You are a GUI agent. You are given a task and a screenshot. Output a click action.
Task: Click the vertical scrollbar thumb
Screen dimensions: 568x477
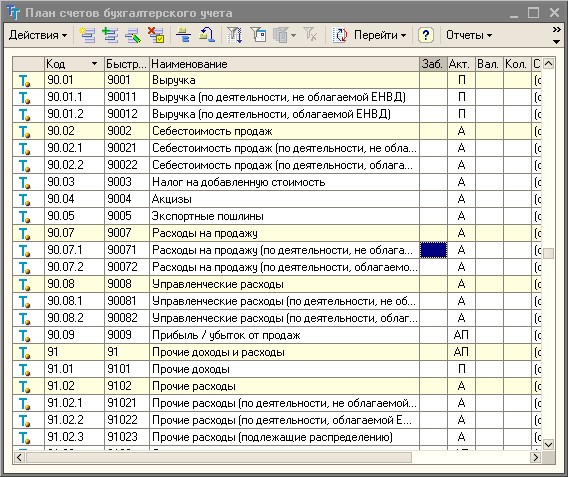[548, 253]
